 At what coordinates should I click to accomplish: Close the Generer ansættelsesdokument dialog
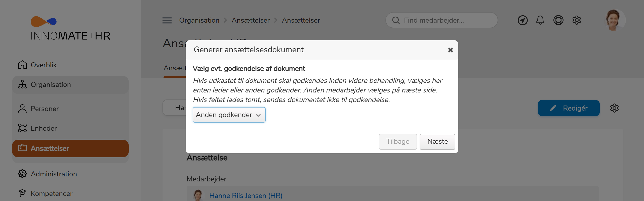click(450, 50)
